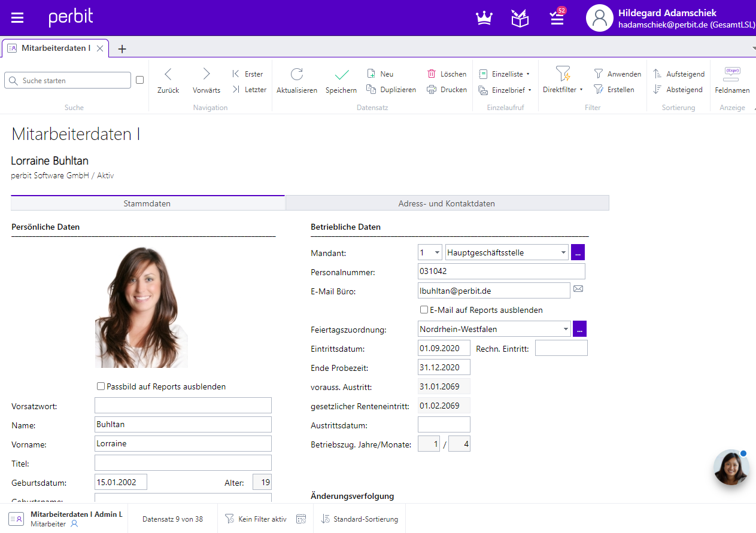Viewport: 756px width, 533px height.
Task: Click the calendar icon beside Kein Filter aktiv
Action: [301, 518]
